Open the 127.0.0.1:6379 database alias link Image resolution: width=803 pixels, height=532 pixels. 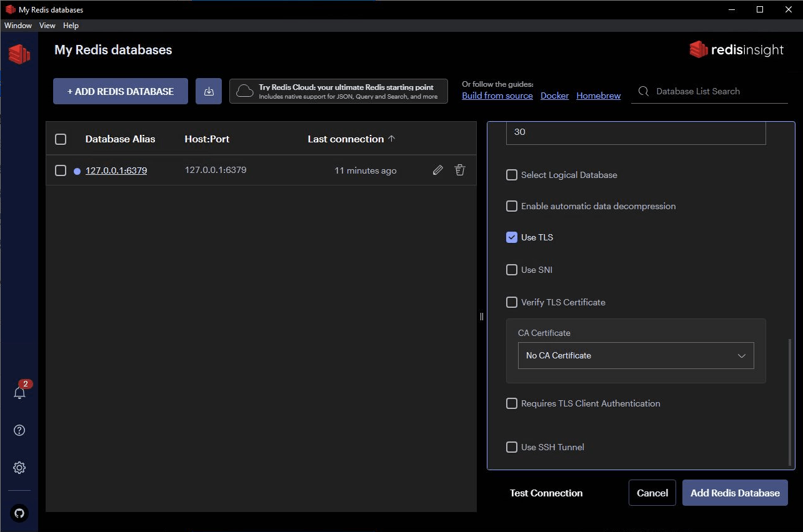click(116, 170)
